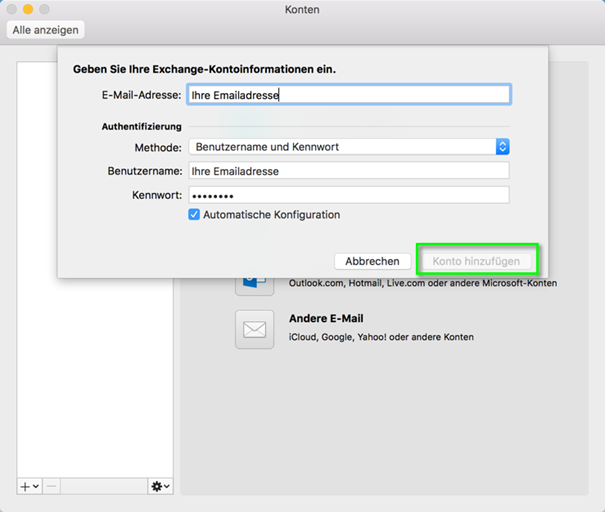Image resolution: width=605 pixels, height=512 pixels.
Task: Click the plus add-account button
Action: click(x=29, y=486)
